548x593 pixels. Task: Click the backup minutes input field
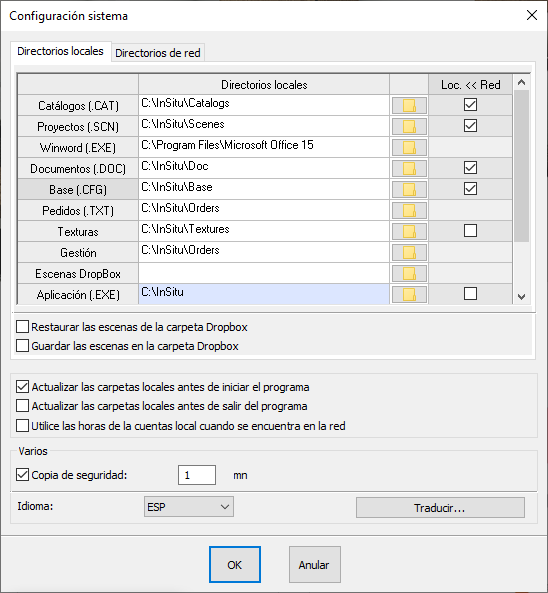click(x=197, y=475)
